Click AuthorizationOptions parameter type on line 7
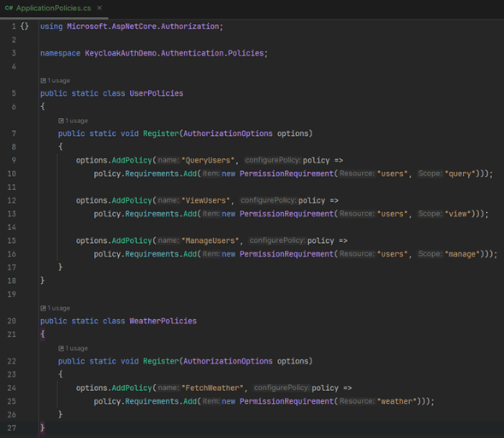The image size is (504, 438). 228,133
